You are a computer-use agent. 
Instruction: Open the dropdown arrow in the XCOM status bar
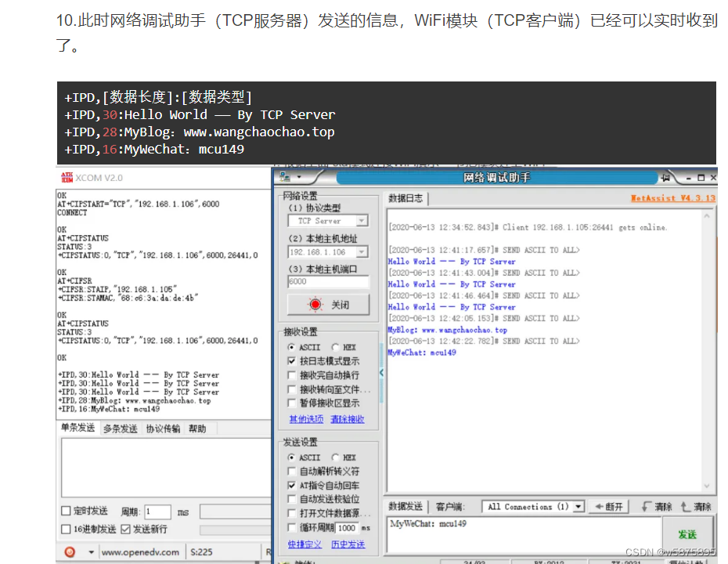pyautogui.click(x=91, y=552)
